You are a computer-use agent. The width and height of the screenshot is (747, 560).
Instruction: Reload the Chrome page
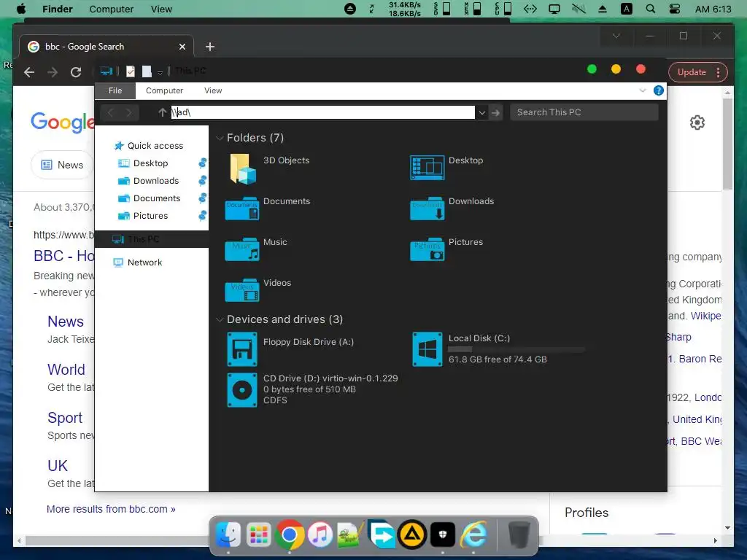point(76,72)
